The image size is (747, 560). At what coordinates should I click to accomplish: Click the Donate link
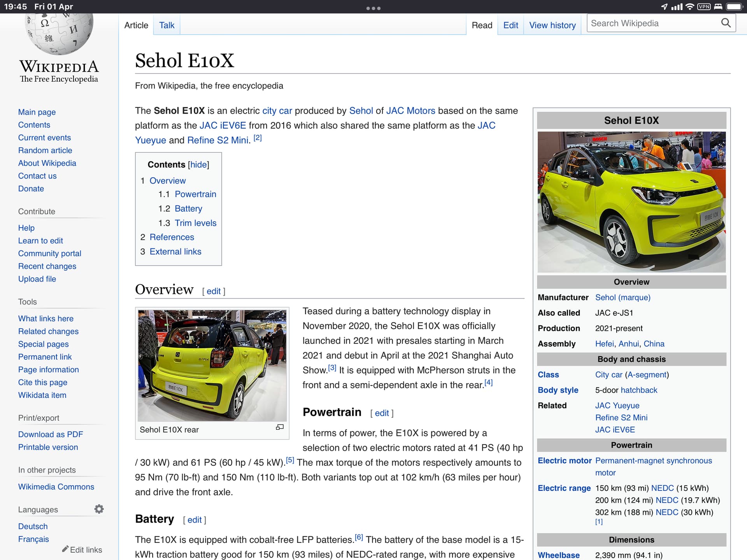(x=31, y=189)
